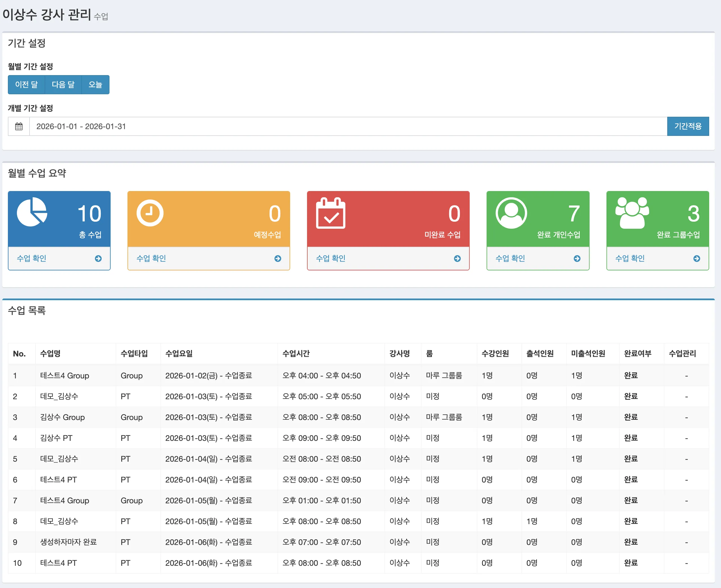Click the 수업요일 column header
Screen dimensions: 721x588
pyautogui.click(x=179, y=354)
